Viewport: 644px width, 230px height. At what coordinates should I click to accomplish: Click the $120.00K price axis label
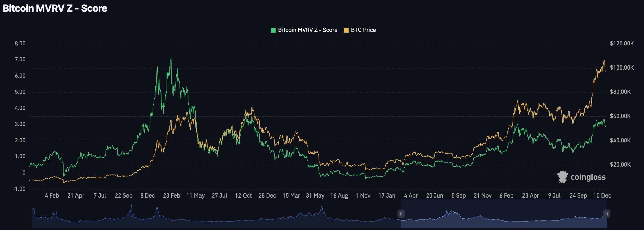(622, 43)
